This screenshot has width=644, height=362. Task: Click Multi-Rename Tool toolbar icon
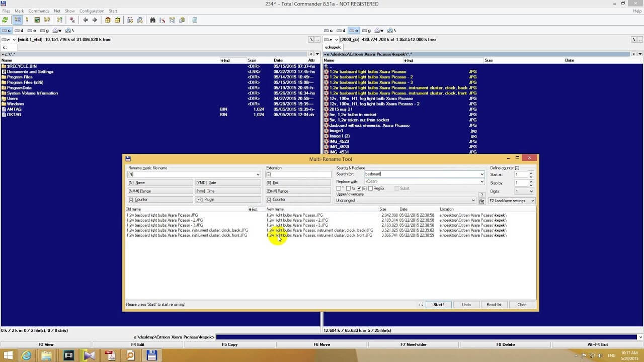pyautogui.click(x=162, y=20)
